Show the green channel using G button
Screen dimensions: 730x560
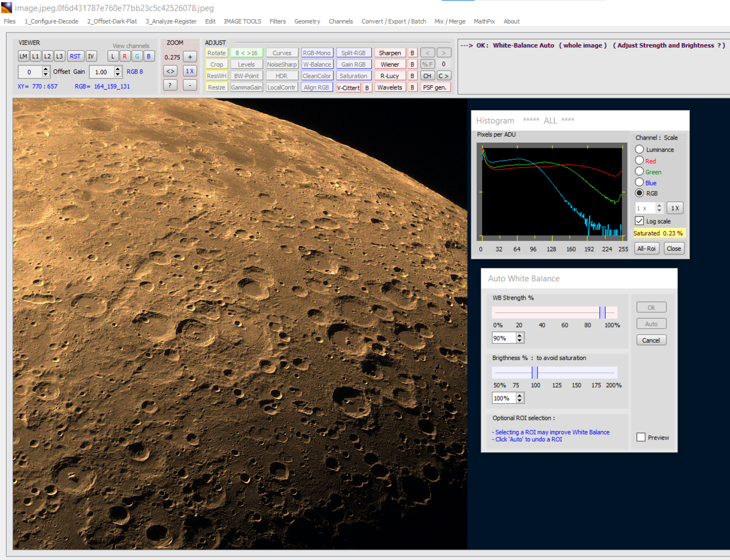(x=137, y=57)
